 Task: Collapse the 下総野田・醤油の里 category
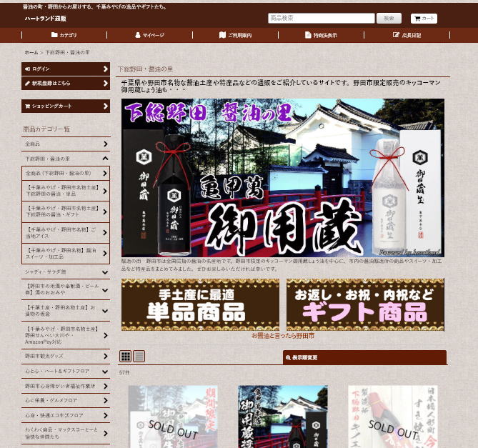point(66,159)
